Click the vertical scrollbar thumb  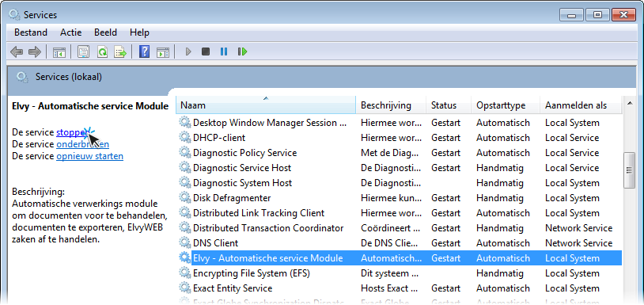click(629, 170)
